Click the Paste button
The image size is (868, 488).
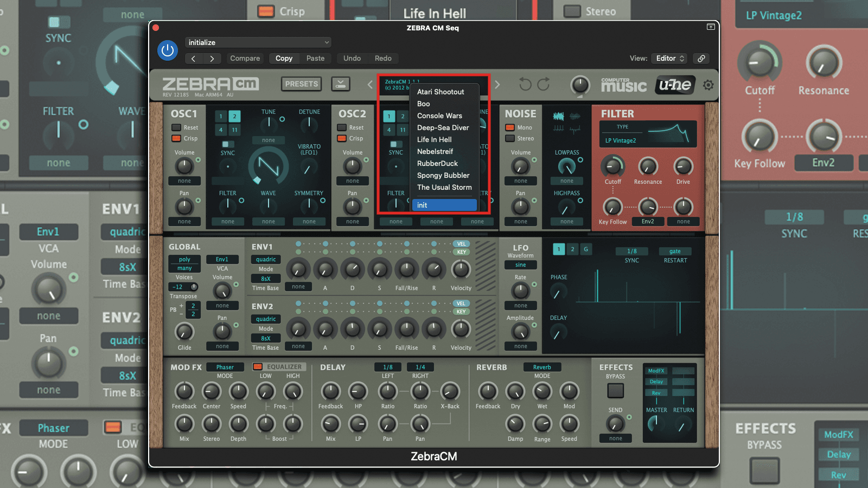[x=315, y=59]
